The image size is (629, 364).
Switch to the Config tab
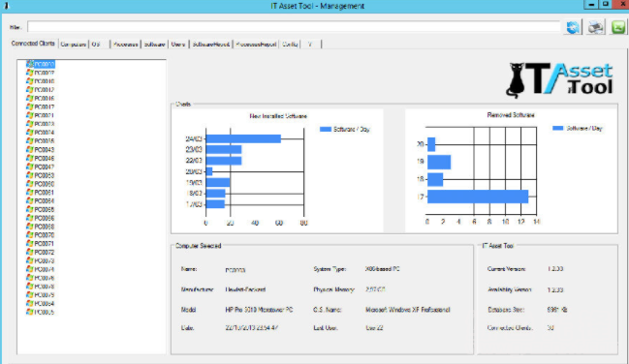290,45
